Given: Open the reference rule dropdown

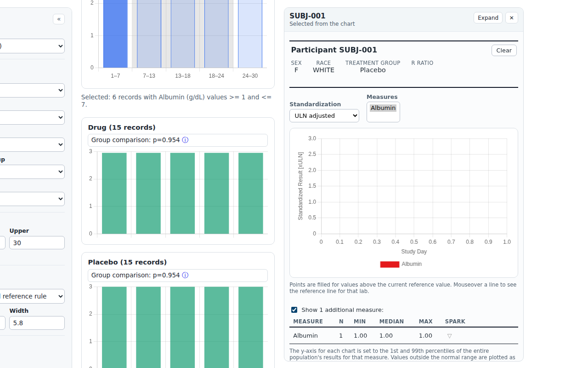Looking at the screenshot, I should pos(32,296).
